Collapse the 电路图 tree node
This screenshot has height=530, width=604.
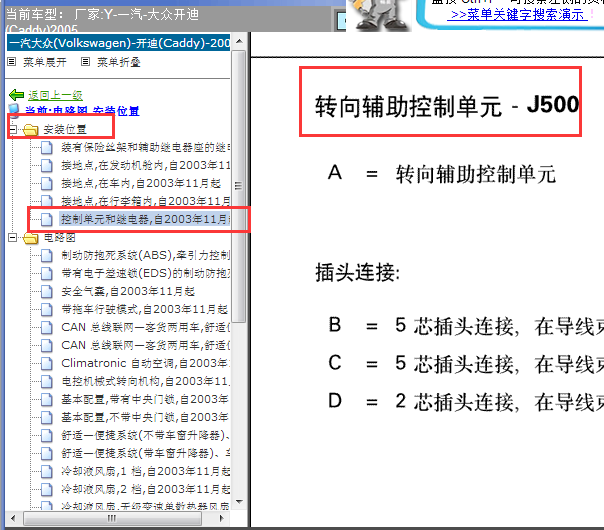coord(12,238)
